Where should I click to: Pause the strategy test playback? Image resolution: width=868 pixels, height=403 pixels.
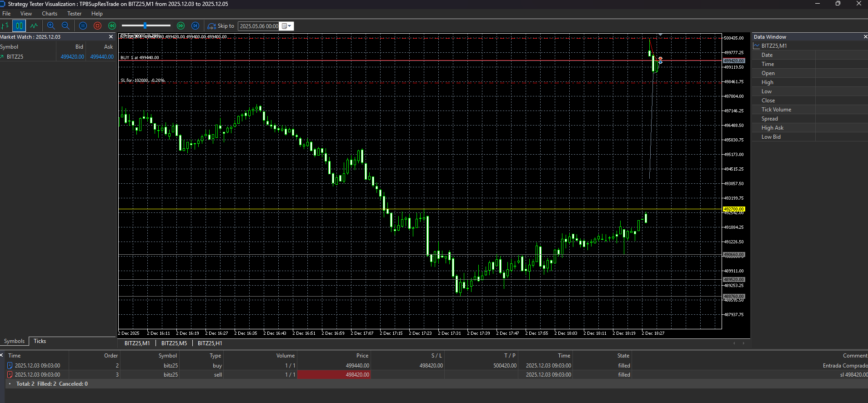83,26
